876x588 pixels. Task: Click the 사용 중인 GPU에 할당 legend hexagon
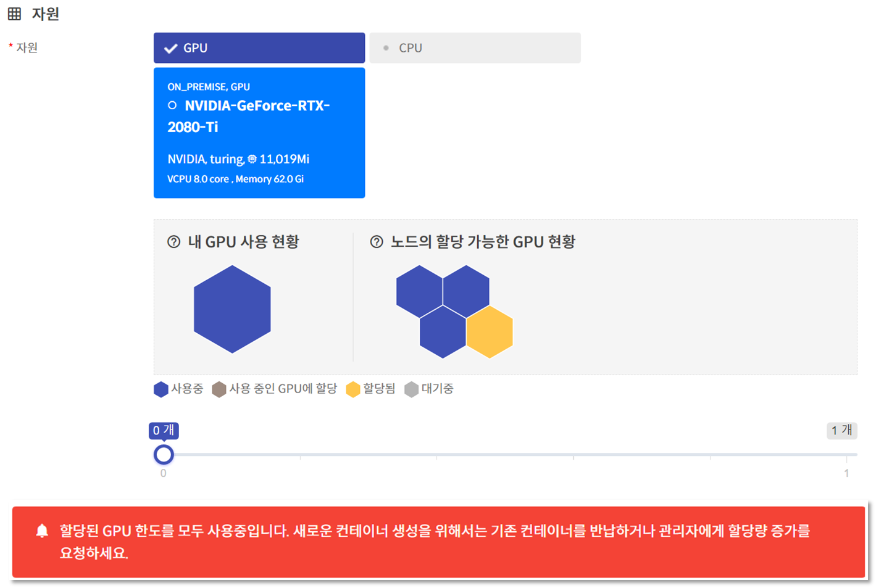tap(219, 389)
